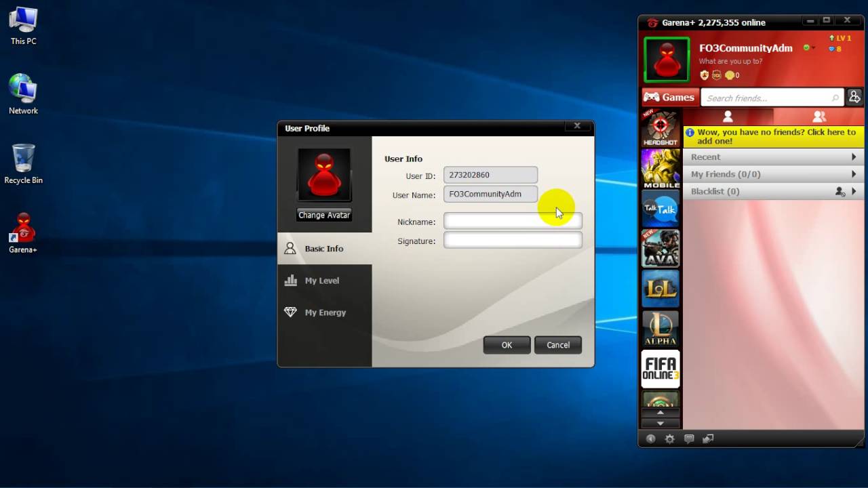Viewport: 868px width, 488px height.
Task: Click the add friend icon beside search
Action: click(x=854, y=97)
